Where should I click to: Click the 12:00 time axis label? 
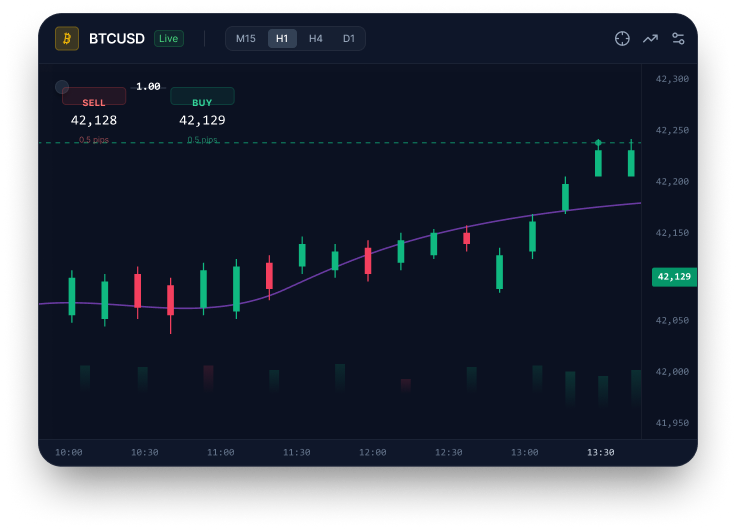373,453
